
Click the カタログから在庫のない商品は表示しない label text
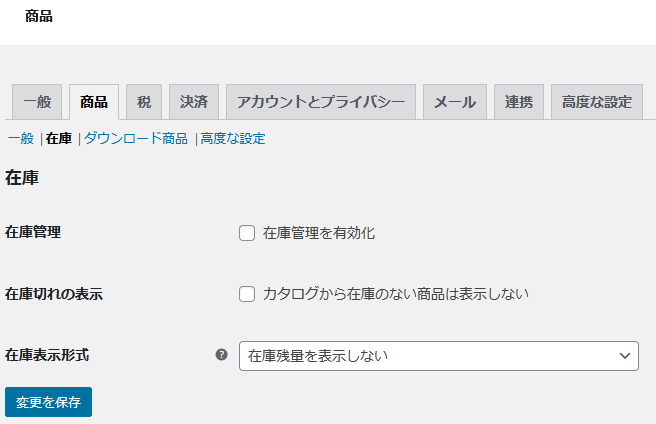click(x=396, y=294)
